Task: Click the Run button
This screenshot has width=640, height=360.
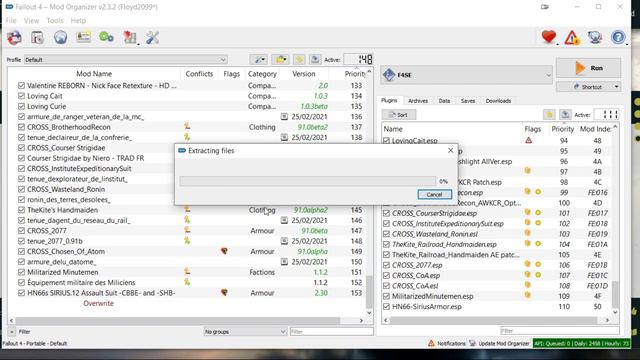Action: coord(589,68)
